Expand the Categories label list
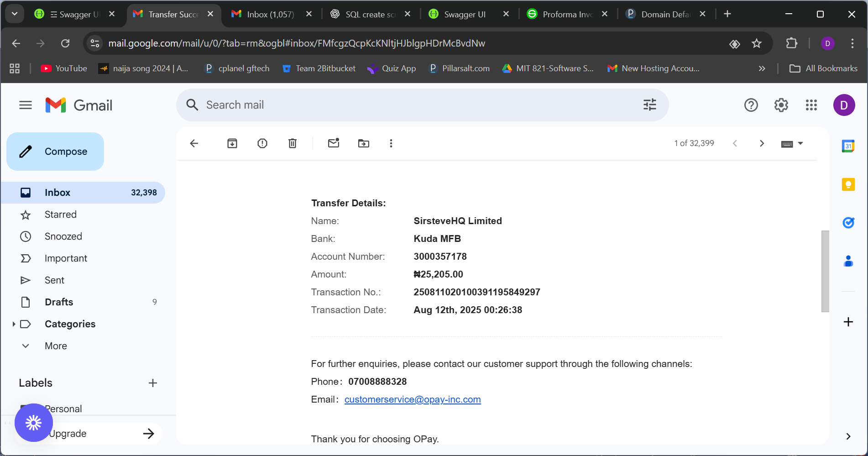Screen dimensions: 868x456 pos(14,324)
